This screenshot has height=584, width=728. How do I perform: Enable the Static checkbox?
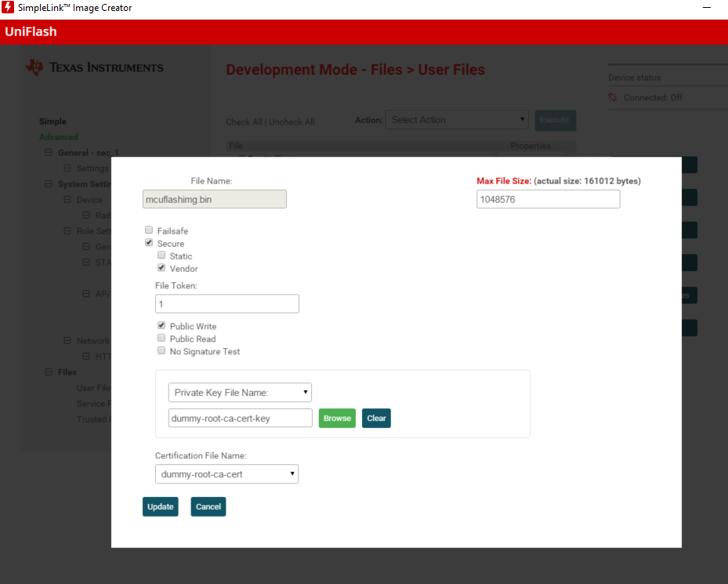[x=161, y=255]
